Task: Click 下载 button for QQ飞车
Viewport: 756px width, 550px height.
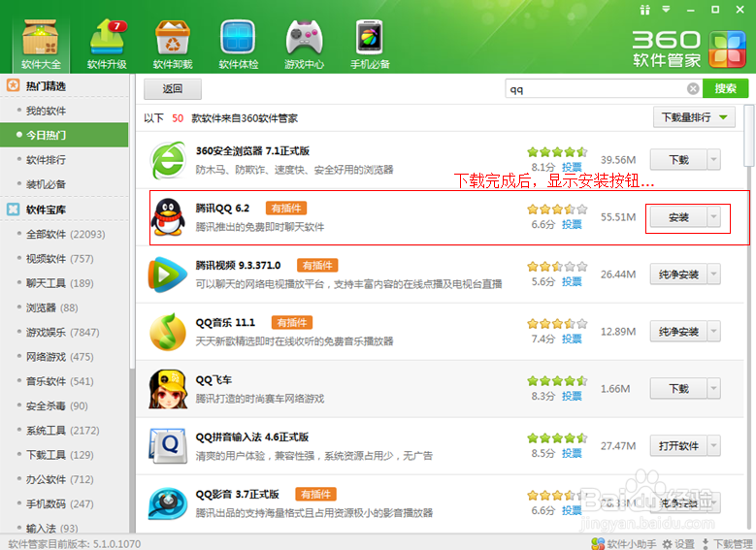Action: click(x=678, y=389)
